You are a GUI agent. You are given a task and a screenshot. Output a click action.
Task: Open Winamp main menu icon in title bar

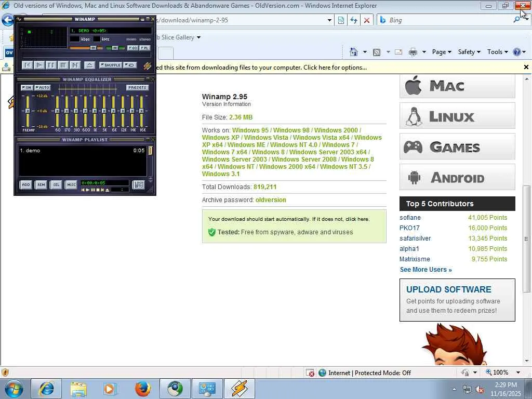coord(19,19)
